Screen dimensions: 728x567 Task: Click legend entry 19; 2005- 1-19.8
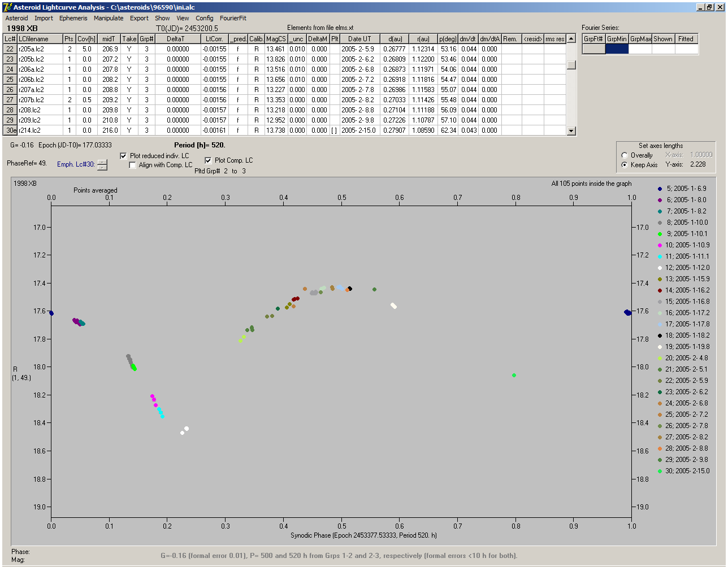[x=683, y=347]
